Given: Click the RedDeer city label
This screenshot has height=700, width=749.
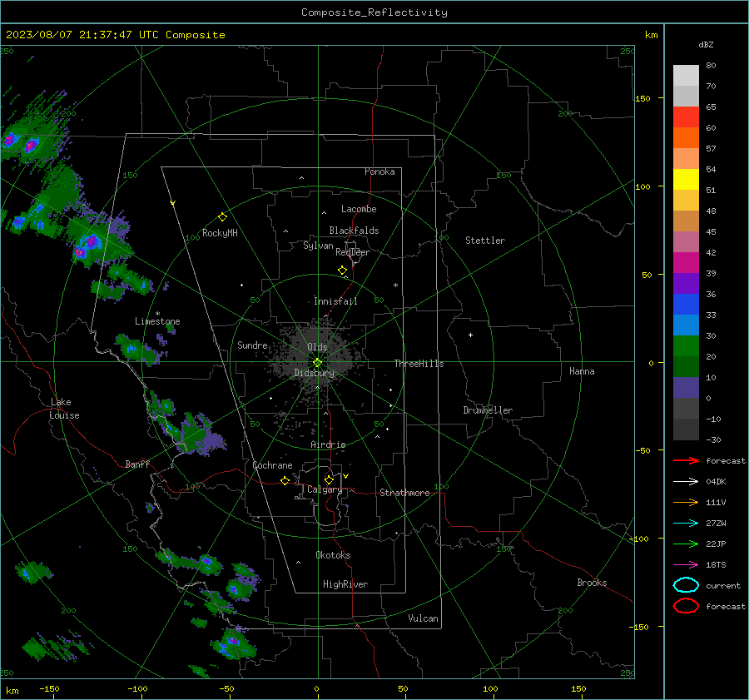Looking at the screenshot, I should (353, 252).
